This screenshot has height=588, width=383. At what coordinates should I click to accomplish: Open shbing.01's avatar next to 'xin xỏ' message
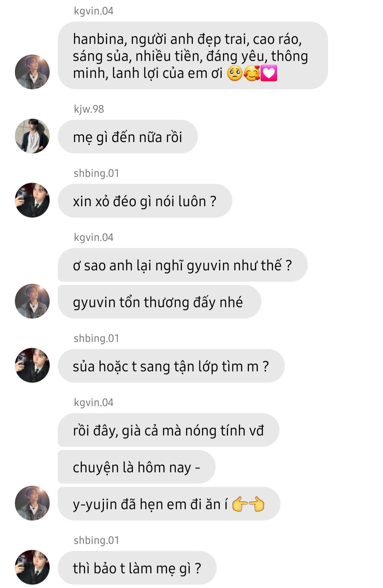click(32, 200)
